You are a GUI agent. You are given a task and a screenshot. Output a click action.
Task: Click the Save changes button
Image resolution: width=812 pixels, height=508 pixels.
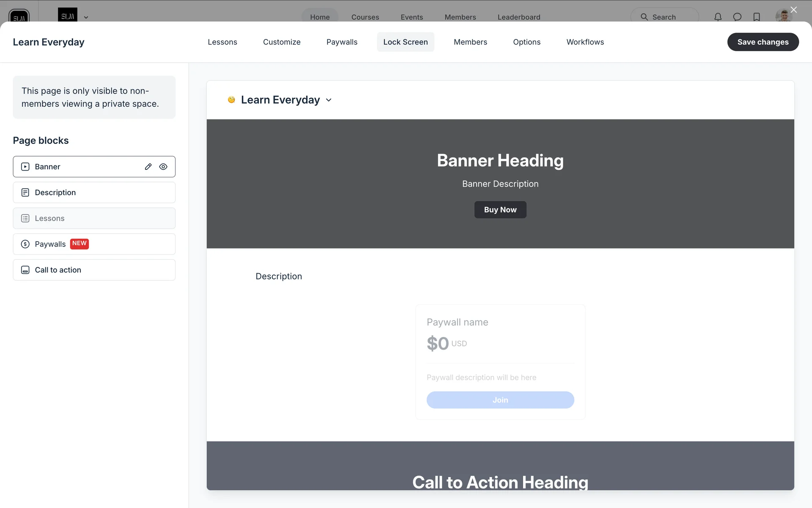[763, 42]
